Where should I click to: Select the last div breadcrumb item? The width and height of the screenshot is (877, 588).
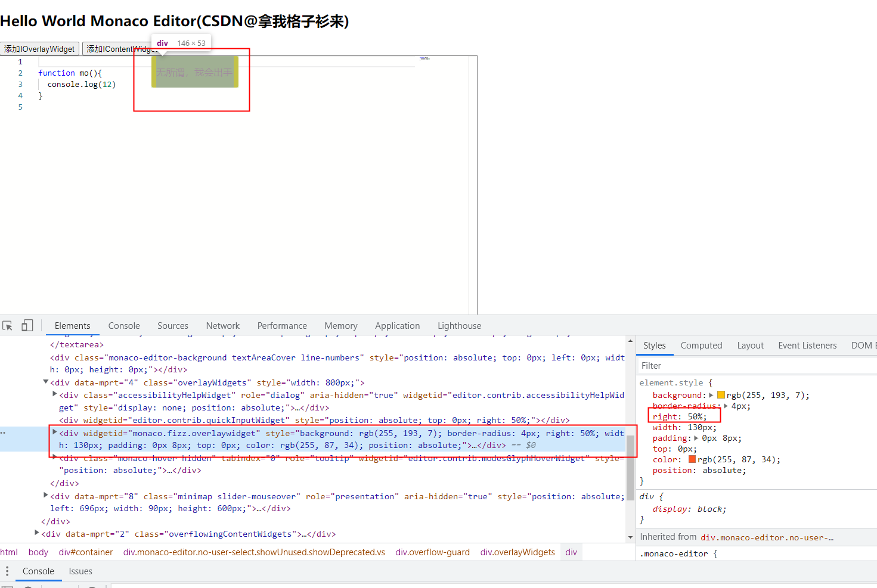pyautogui.click(x=571, y=552)
